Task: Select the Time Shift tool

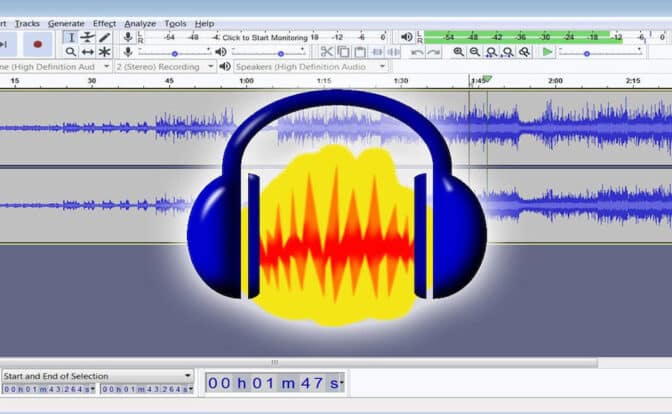Action: coord(87,52)
